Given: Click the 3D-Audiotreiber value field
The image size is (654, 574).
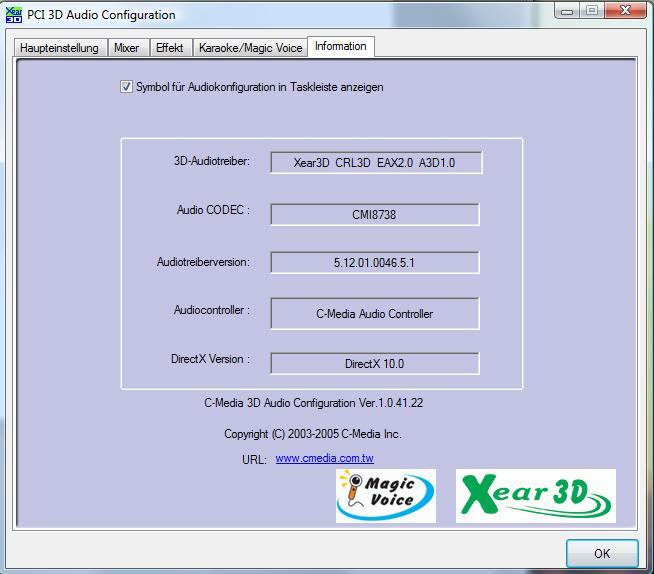Looking at the screenshot, I should [376, 163].
